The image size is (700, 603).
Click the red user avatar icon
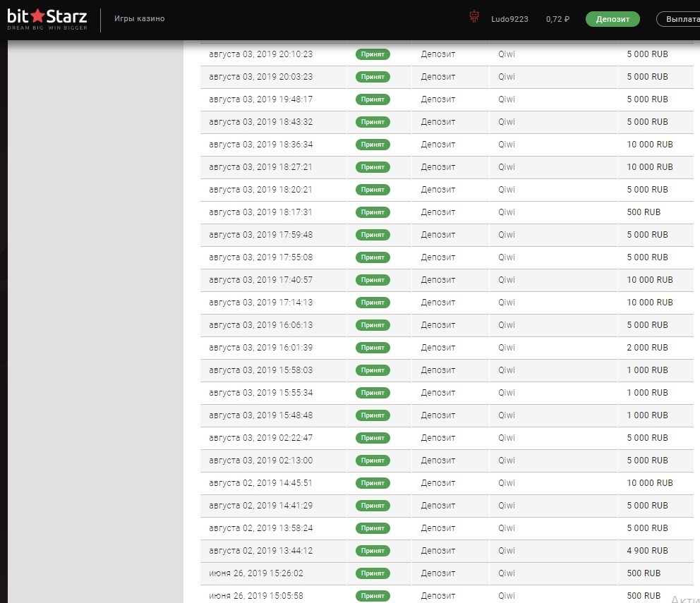point(474,18)
